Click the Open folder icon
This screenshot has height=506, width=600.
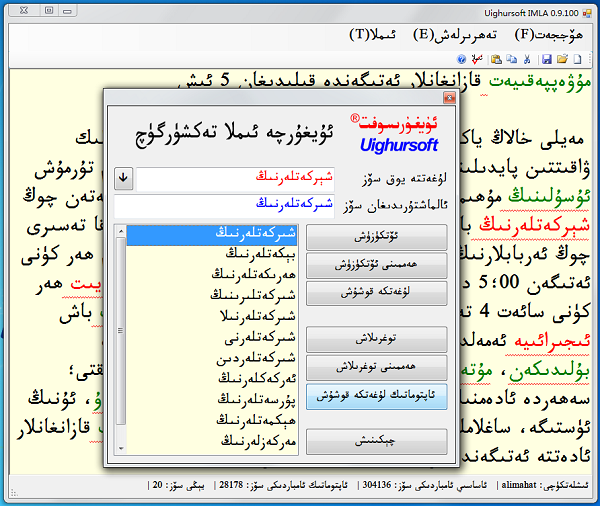[x=562, y=59]
